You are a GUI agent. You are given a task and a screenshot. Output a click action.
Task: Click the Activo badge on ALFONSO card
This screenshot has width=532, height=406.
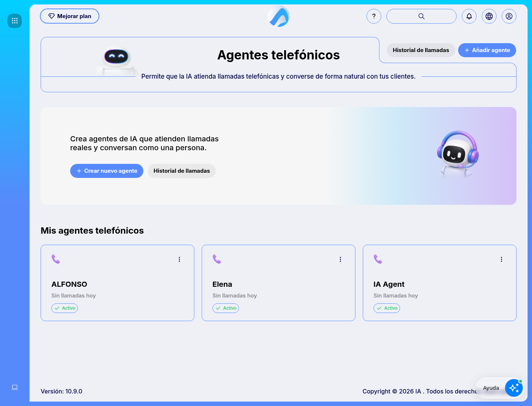tap(65, 308)
